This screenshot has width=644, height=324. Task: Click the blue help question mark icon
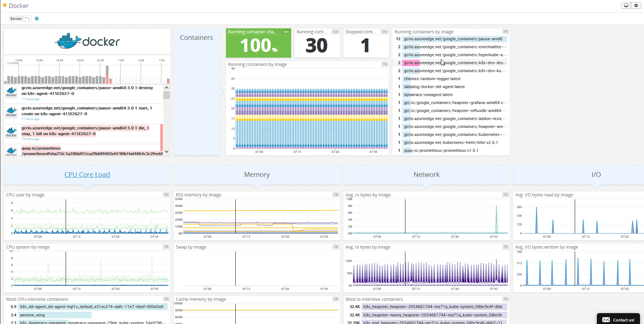point(37,18)
